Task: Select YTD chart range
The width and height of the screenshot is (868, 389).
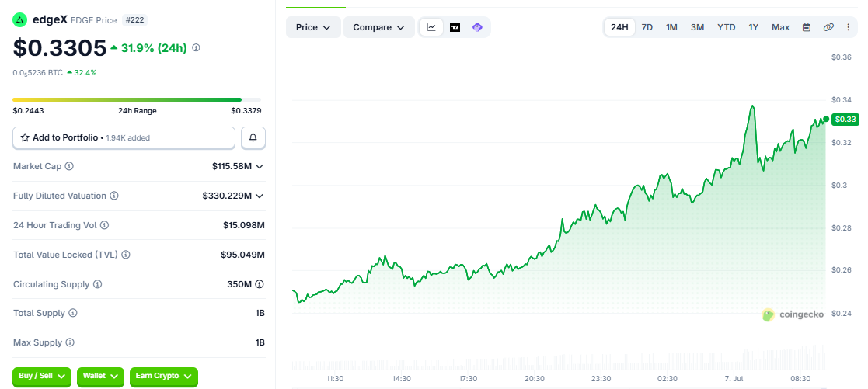Action: [x=727, y=27]
